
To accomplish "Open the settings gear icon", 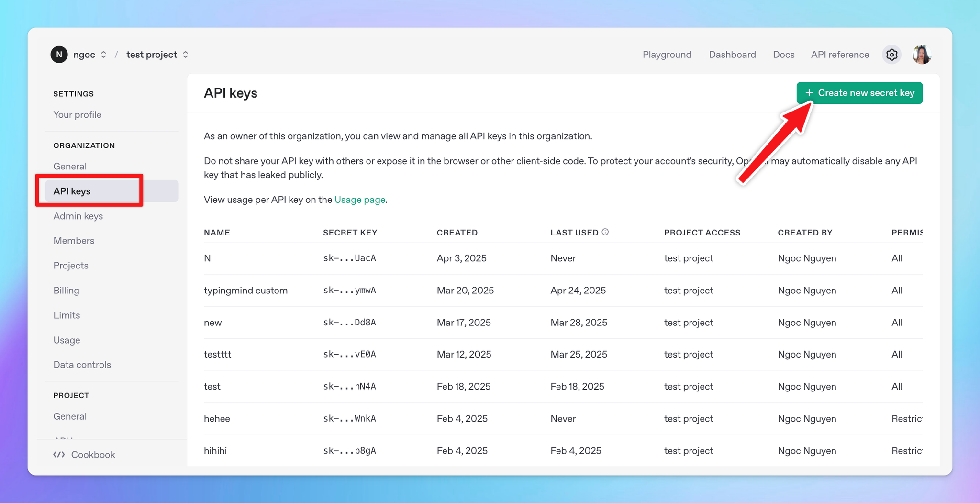I will (891, 55).
